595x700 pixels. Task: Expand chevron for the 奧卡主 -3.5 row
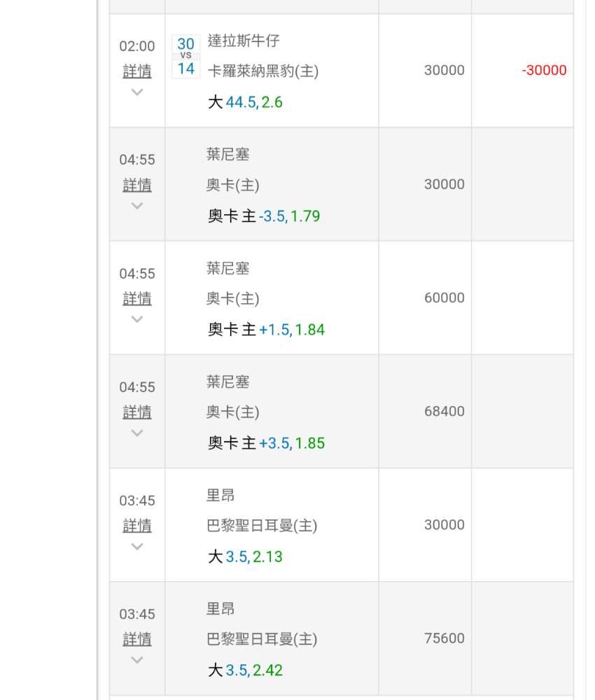click(137, 206)
